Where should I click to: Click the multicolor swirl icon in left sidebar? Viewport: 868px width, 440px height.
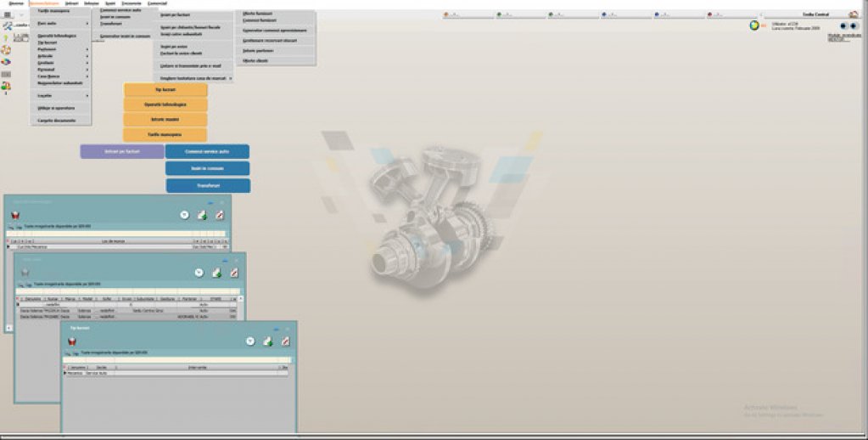click(6, 62)
